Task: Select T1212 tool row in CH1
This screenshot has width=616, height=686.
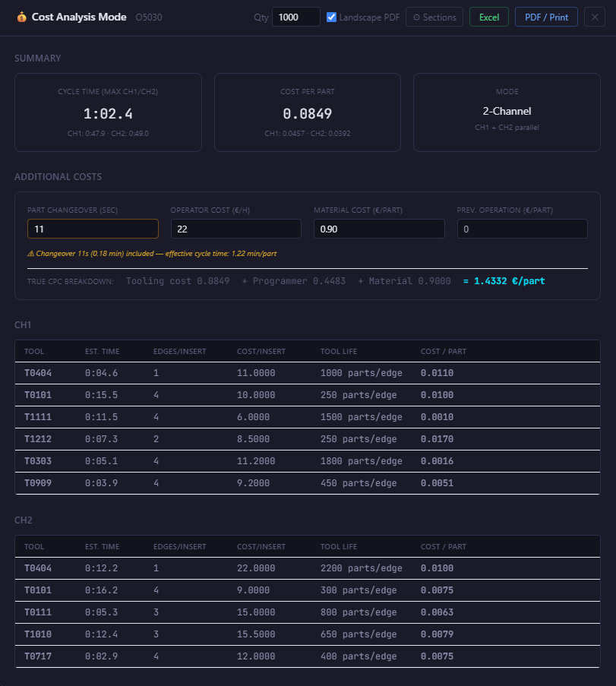Action: (x=307, y=439)
